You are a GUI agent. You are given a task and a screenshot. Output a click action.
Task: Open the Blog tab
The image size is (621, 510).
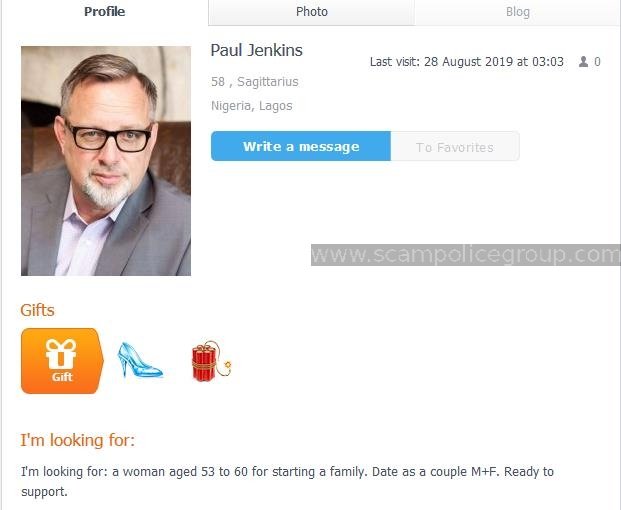click(x=518, y=12)
